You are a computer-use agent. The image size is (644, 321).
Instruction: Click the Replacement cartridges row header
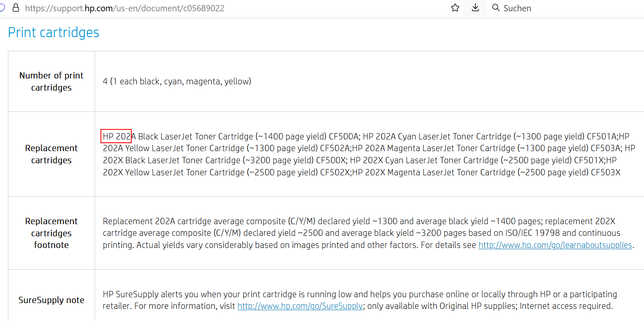(51, 154)
